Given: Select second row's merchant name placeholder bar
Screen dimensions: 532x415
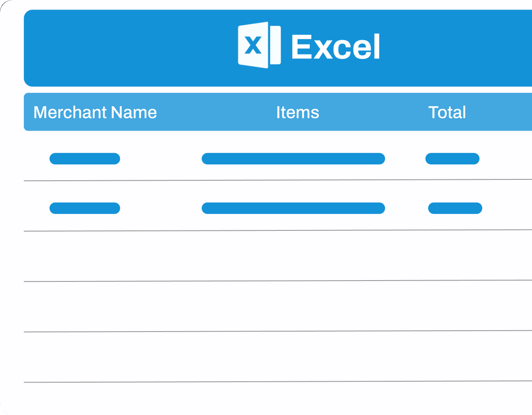Looking at the screenshot, I should (85, 208).
